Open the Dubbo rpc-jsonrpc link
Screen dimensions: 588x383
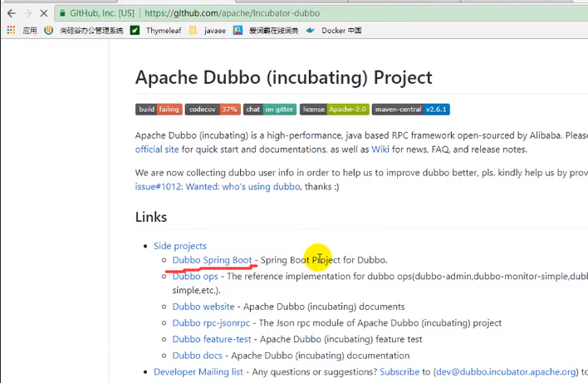211,323
